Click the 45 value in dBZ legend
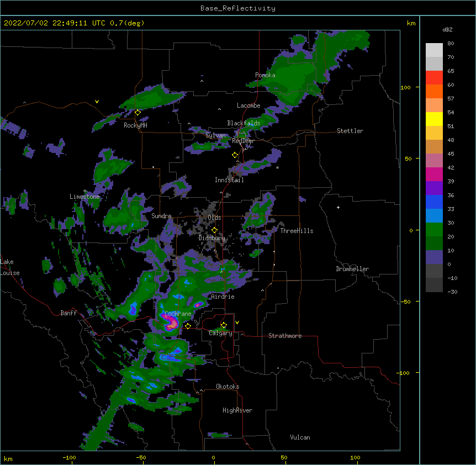This screenshot has width=476, height=465. [x=451, y=154]
